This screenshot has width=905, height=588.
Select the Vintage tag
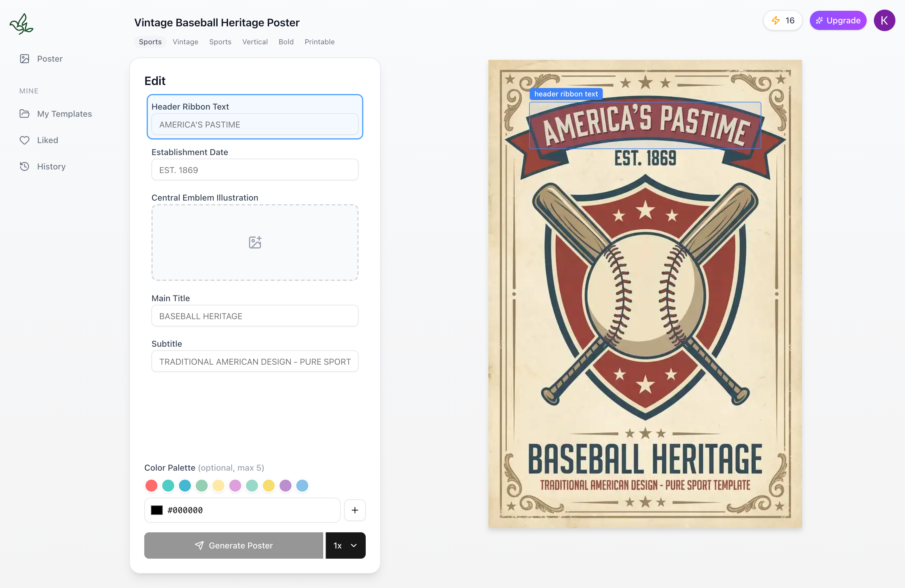185,42
